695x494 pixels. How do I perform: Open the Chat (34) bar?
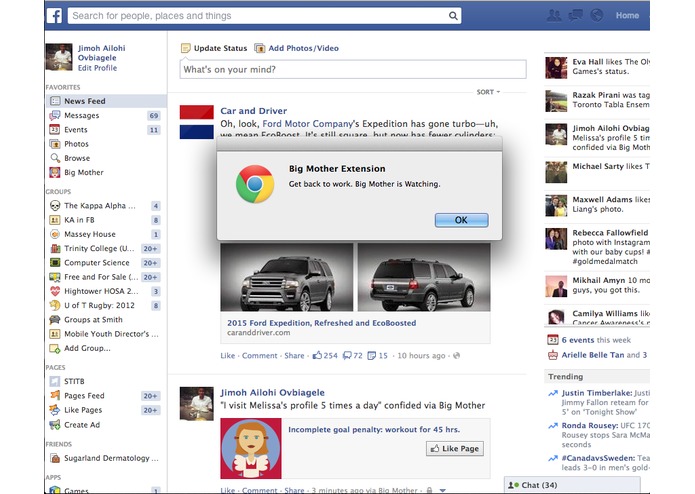tap(572, 485)
